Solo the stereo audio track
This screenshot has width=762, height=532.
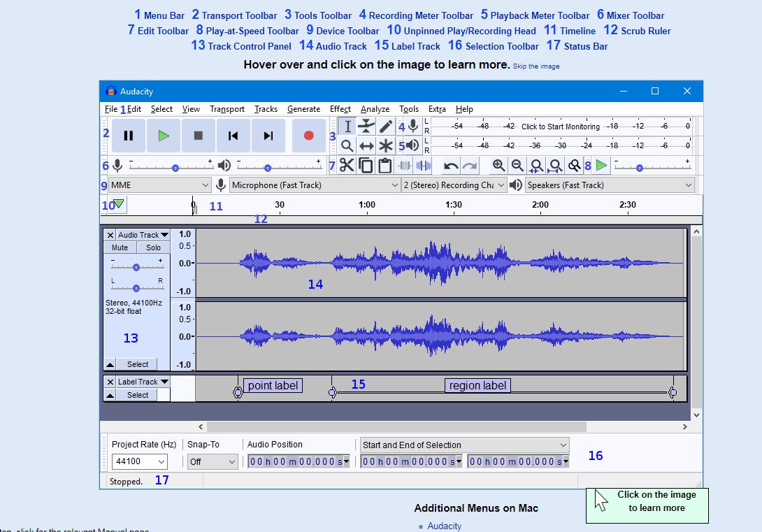click(x=152, y=247)
